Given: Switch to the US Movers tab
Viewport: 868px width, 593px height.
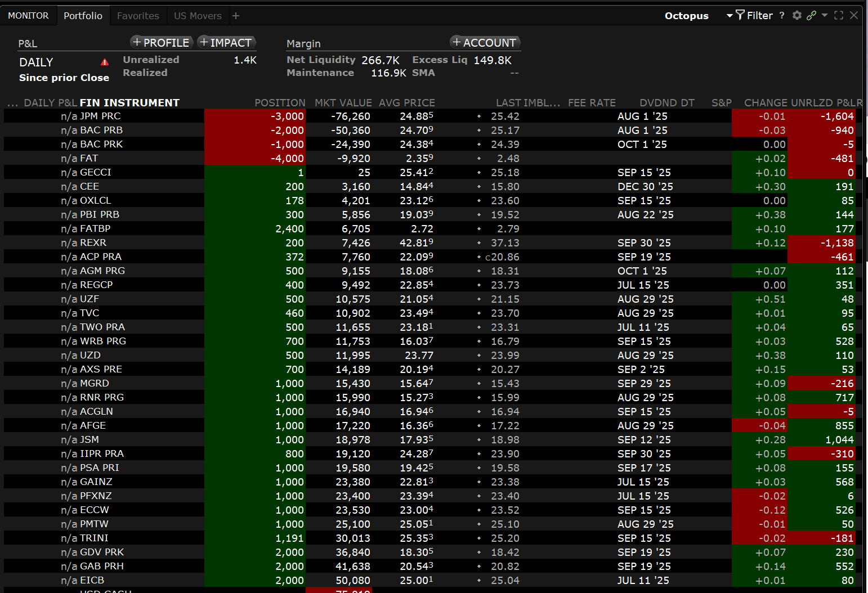Looking at the screenshot, I should click(x=198, y=16).
